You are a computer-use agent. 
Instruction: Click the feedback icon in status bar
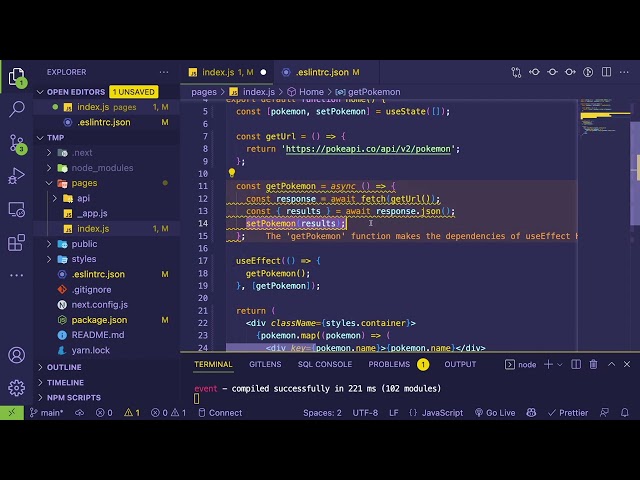604,413
